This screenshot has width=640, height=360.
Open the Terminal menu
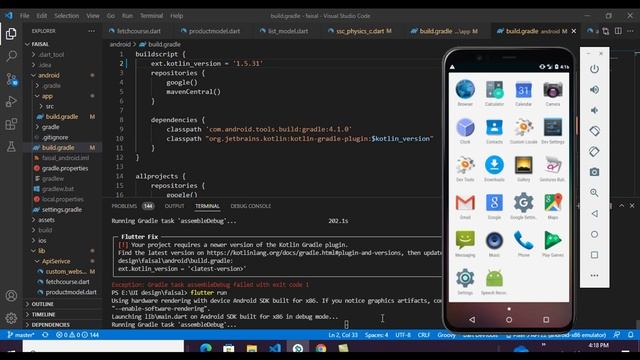151,16
